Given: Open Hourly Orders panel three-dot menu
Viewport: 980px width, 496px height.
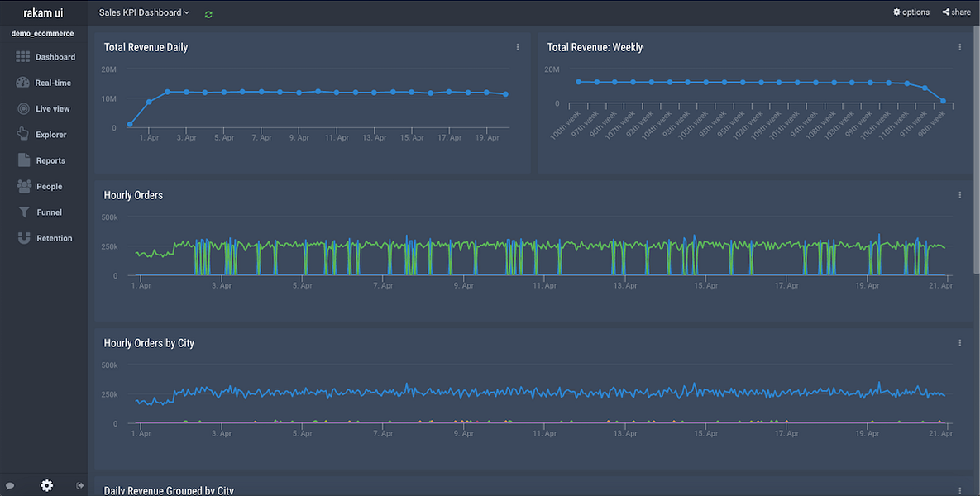Looking at the screenshot, I should [960, 195].
